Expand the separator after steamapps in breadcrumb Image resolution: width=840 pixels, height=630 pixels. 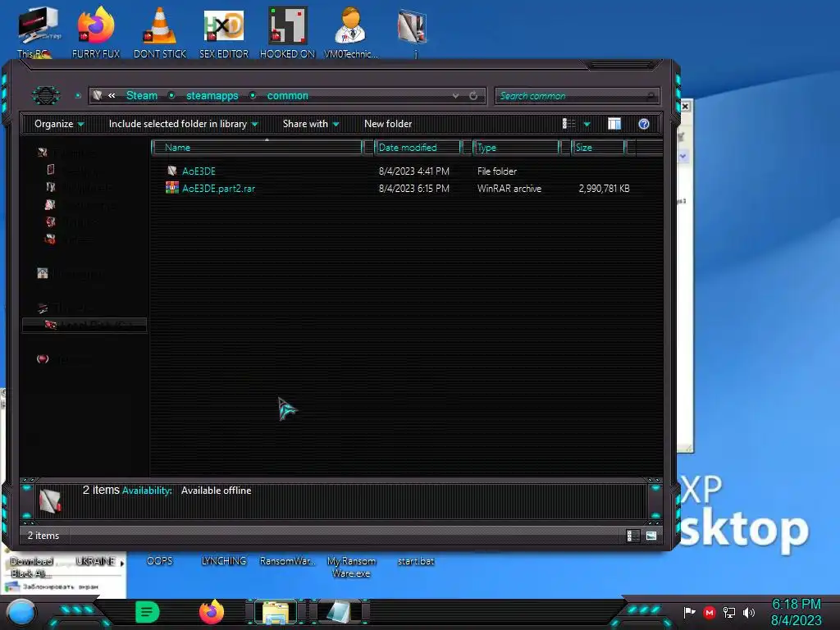(x=253, y=95)
